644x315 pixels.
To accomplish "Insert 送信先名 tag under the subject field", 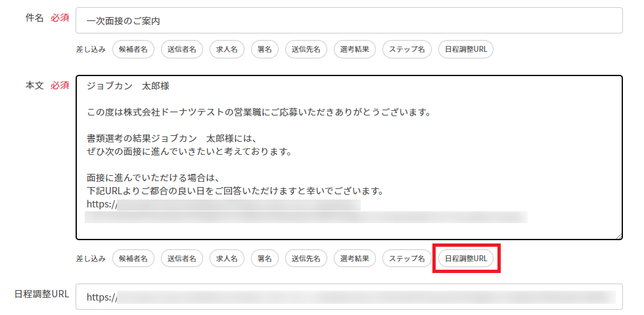I will point(306,49).
